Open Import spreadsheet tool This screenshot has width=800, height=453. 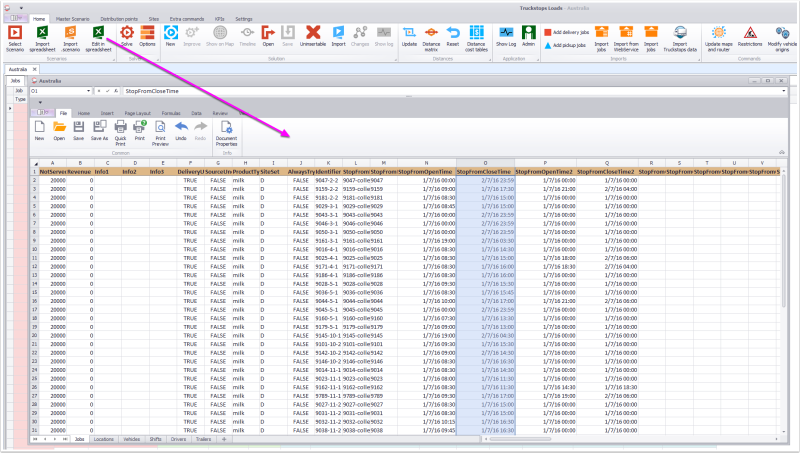42,33
